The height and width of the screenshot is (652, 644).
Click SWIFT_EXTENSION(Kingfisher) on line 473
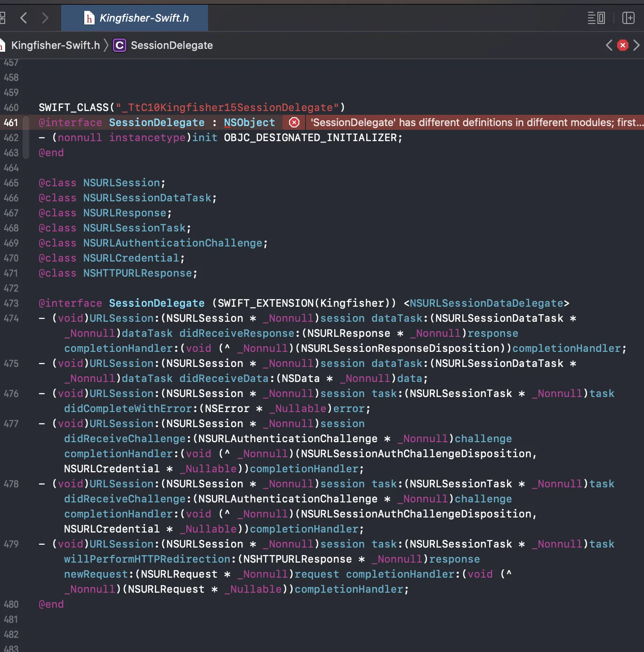[x=304, y=303]
